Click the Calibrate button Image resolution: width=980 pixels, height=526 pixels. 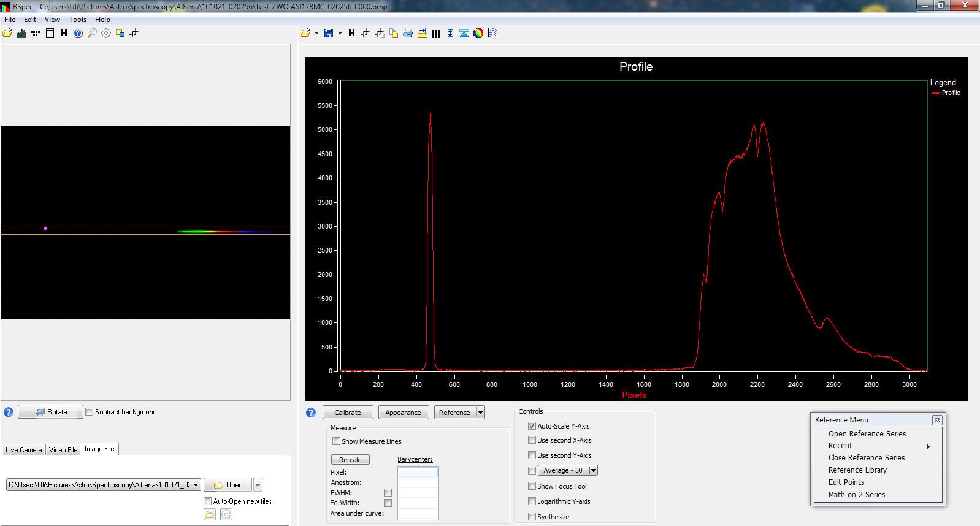pyautogui.click(x=347, y=413)
